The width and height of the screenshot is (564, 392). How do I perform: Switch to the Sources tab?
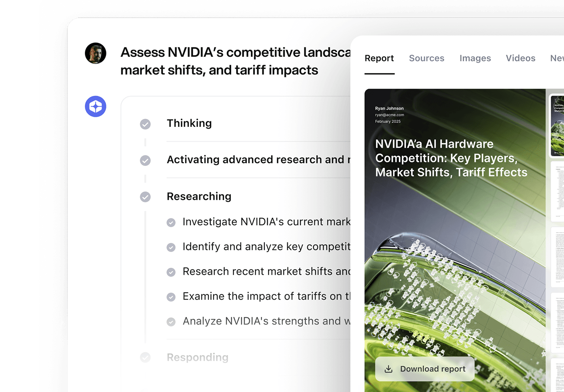click(x=427, y=58)
